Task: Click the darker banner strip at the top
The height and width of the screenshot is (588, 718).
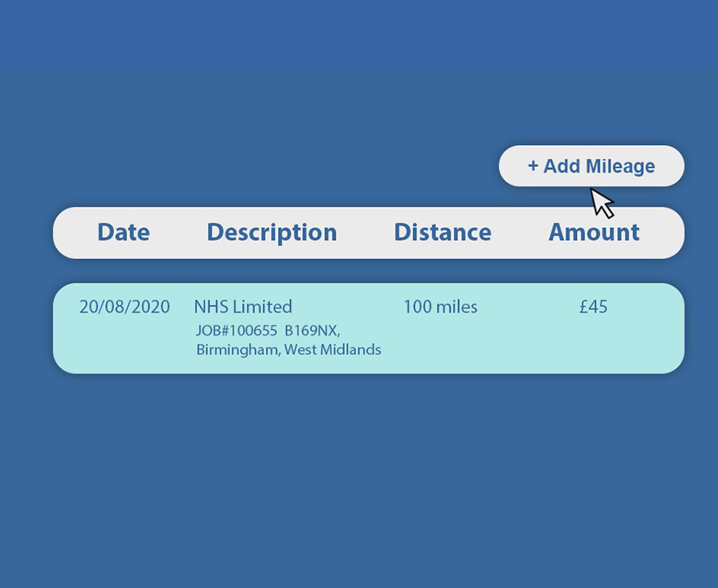Action: point(359,33)
